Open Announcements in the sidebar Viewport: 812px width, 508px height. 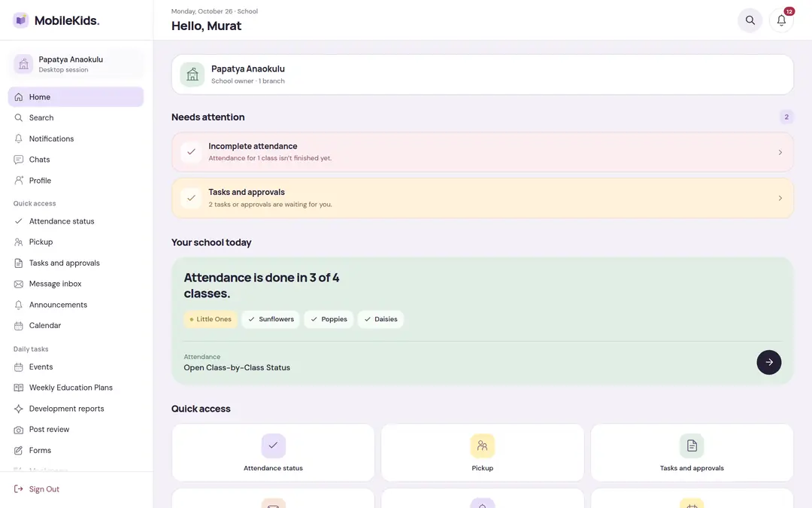point(76,305)
